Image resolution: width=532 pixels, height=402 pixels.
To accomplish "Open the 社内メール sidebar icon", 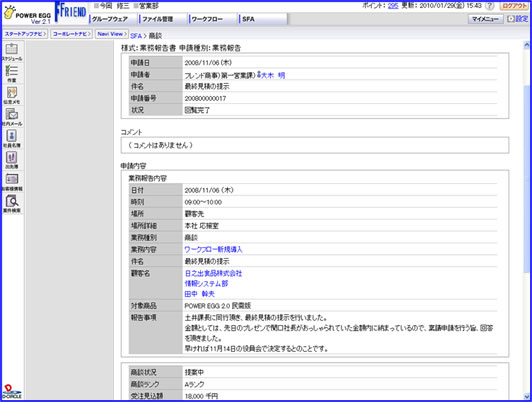I will pyautogui.click(x=12, y=117).
